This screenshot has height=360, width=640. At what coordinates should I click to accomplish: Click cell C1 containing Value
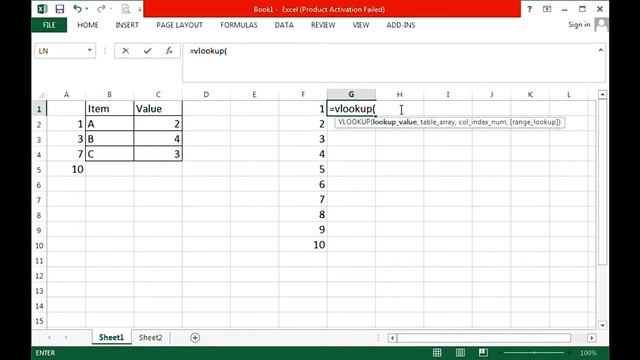pos(158,109)
